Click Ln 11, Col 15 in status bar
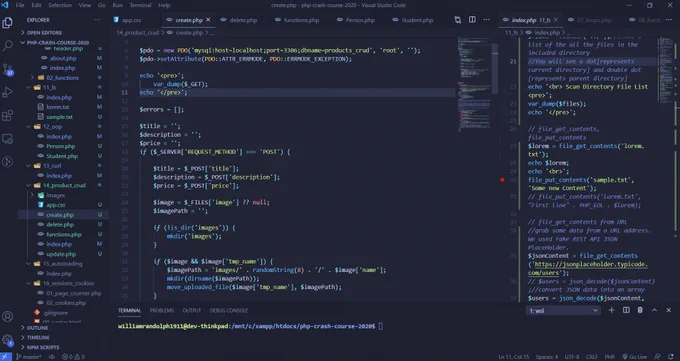This screenshot has width=680, height=361. [x=513, y=357]
